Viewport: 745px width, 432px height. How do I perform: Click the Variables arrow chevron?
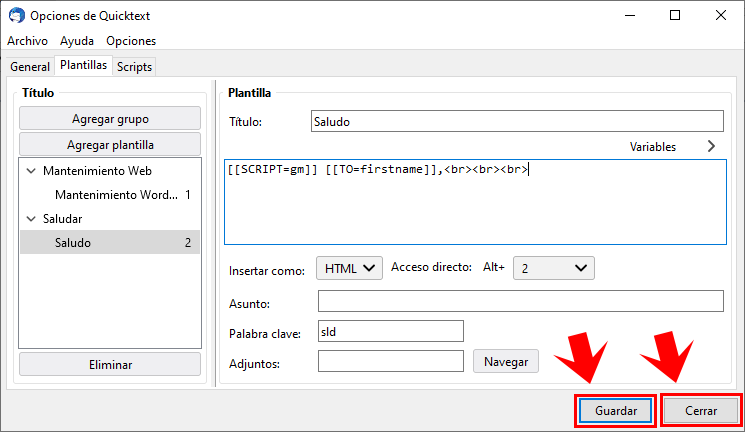tap(711, 146)
